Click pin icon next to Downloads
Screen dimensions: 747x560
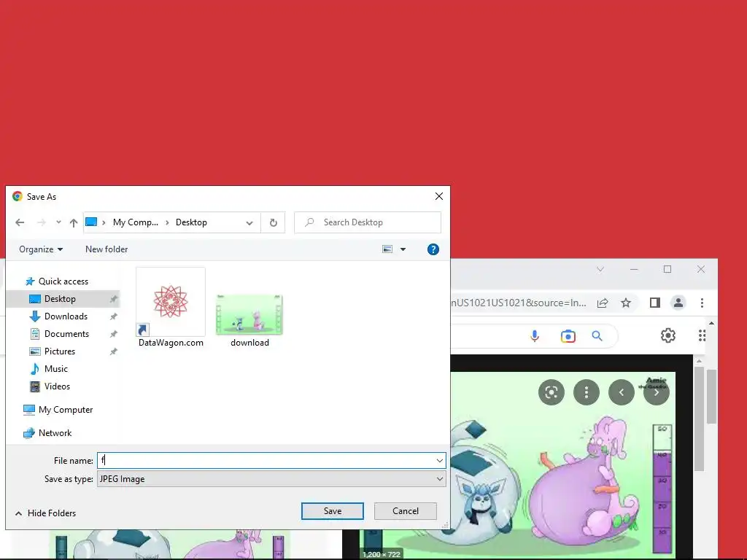point(113,316)
